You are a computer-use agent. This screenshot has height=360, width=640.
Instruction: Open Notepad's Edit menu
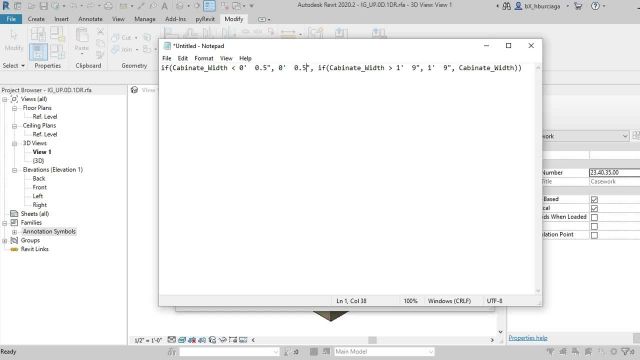(182, 58)
